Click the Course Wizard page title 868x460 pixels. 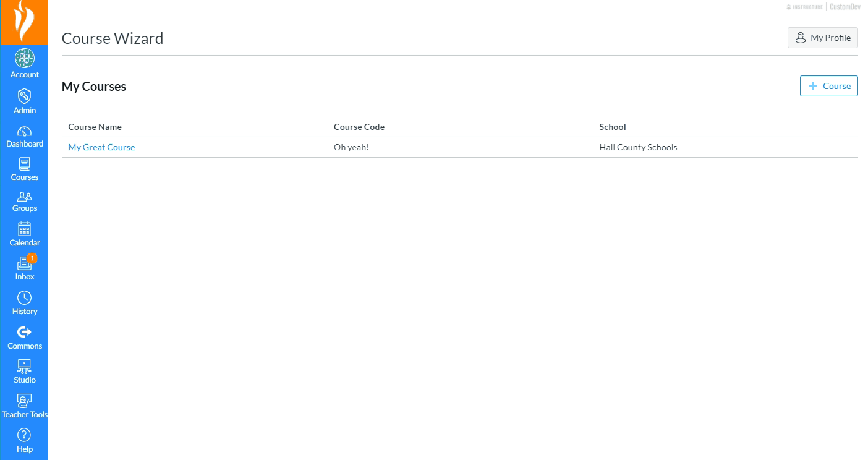point(113,38)
